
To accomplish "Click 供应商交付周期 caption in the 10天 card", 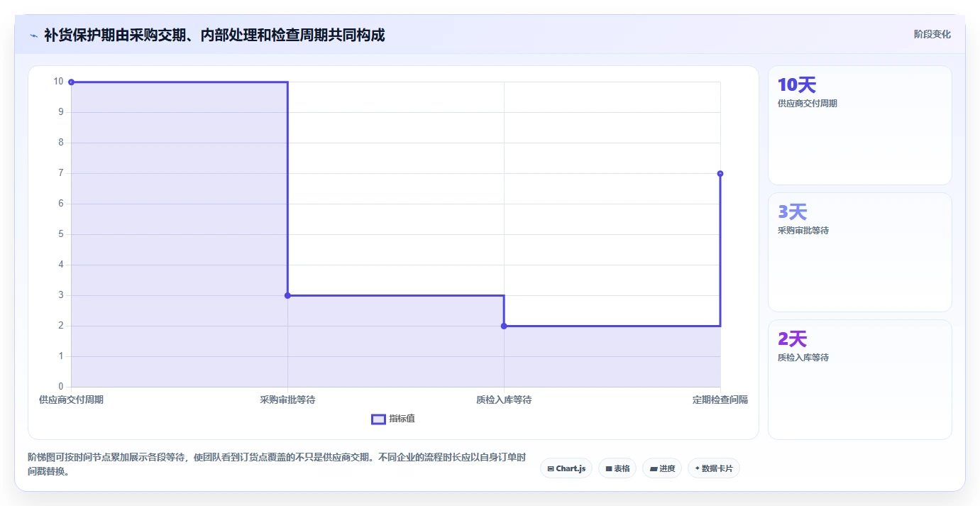I will [808, 104].
